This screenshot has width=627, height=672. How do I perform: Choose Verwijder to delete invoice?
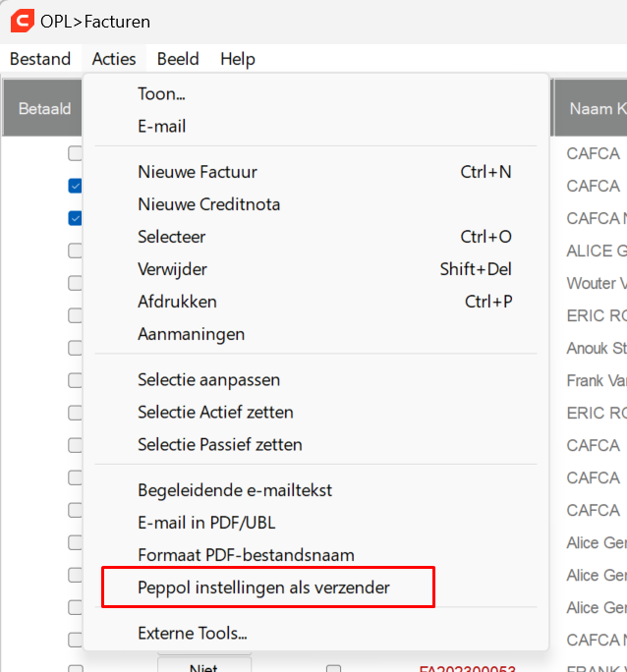(x=315, y=269)
